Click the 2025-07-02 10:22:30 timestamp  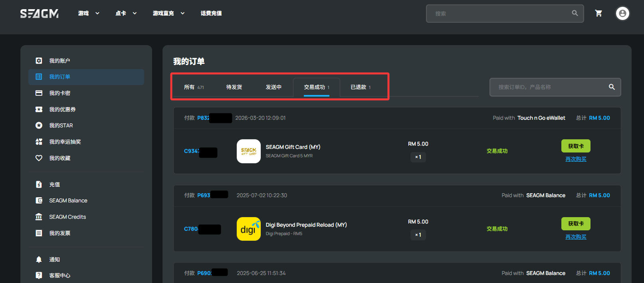pos(262,195)
